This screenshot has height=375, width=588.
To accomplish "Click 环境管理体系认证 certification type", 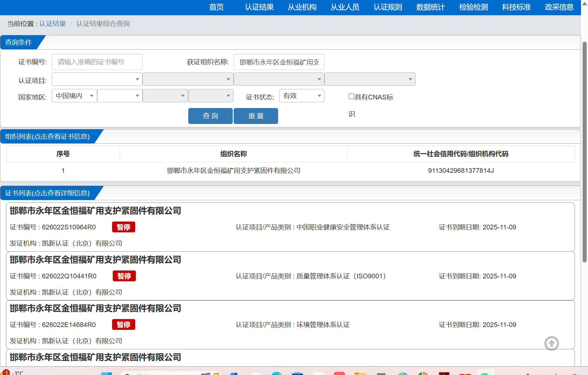I will [323, 325].
